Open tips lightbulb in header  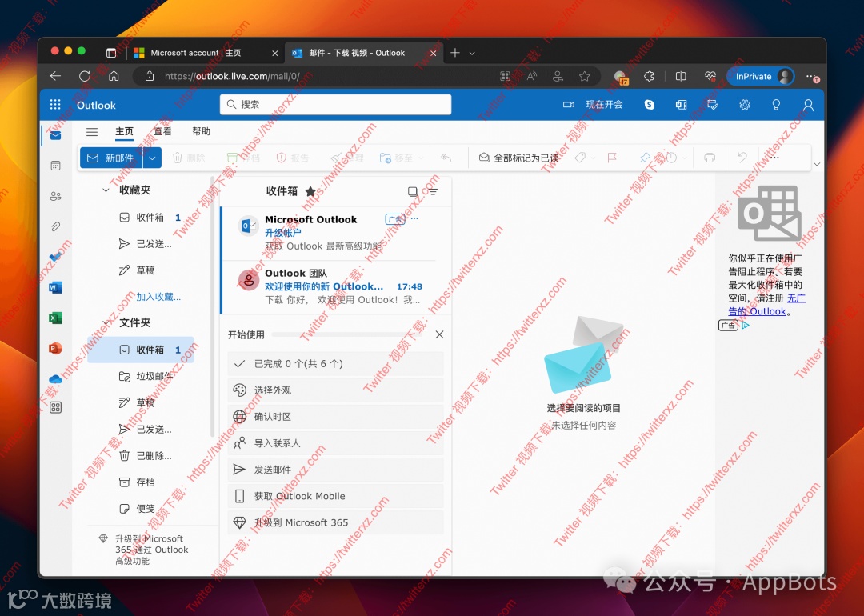coord(776,105)
